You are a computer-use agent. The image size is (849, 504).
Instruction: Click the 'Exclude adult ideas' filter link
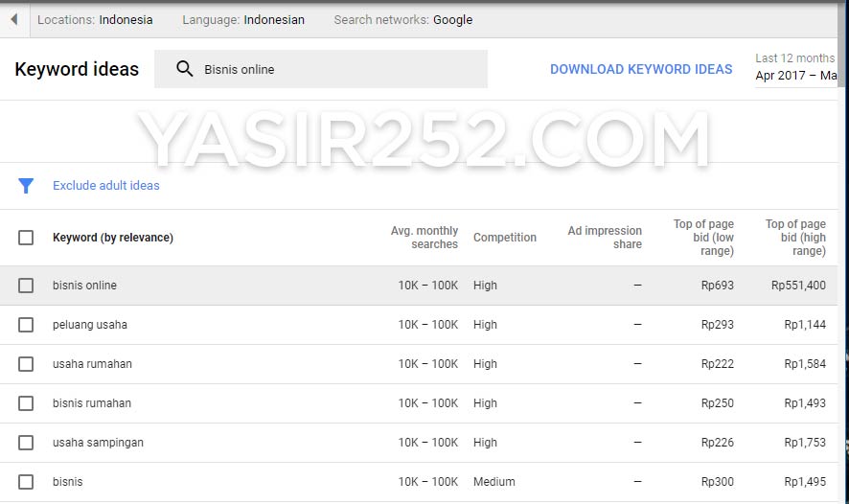[106, 186]
